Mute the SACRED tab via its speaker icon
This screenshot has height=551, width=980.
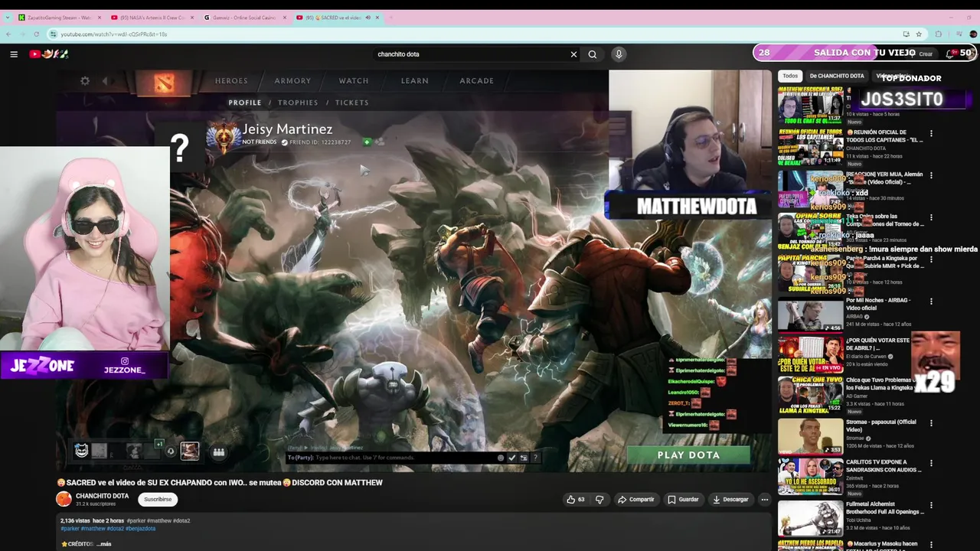pos(367,17)
